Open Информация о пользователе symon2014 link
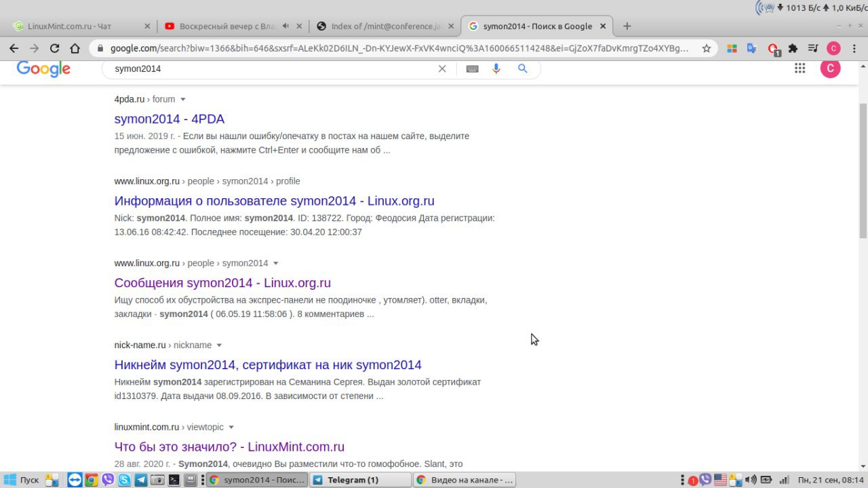This screenshot has width=868, height=488. [x=275, y=201]
